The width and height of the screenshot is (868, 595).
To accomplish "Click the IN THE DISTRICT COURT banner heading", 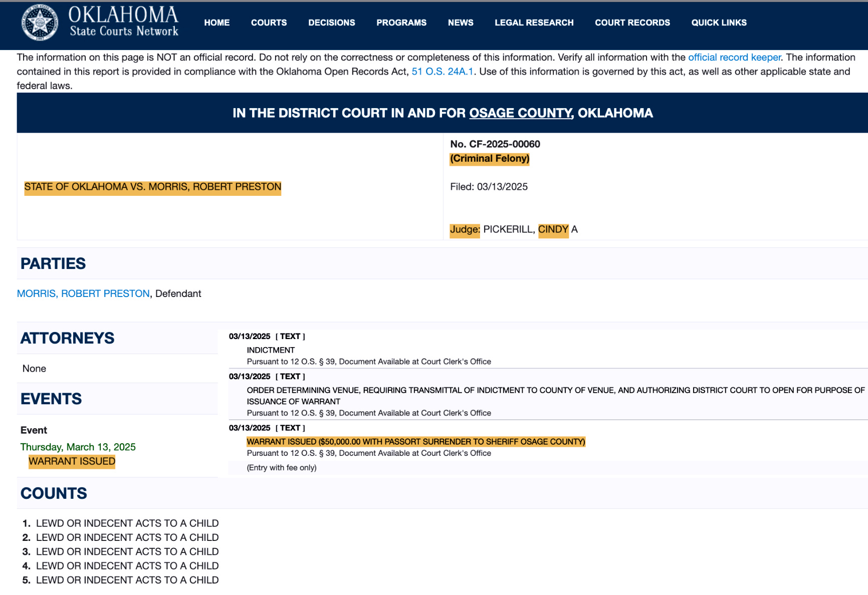I will click(443, 113).
